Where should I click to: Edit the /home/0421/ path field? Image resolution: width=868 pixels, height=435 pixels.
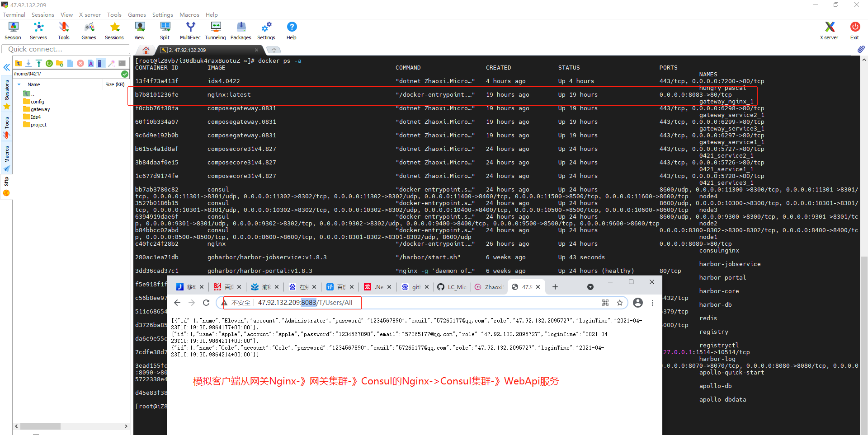point(67,74)
